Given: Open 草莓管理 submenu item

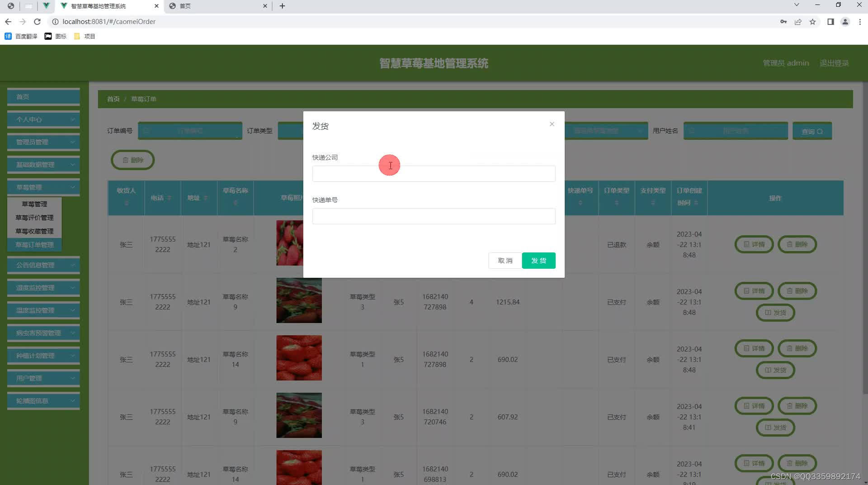Looking at the screenshot, I should click(34, 204).
